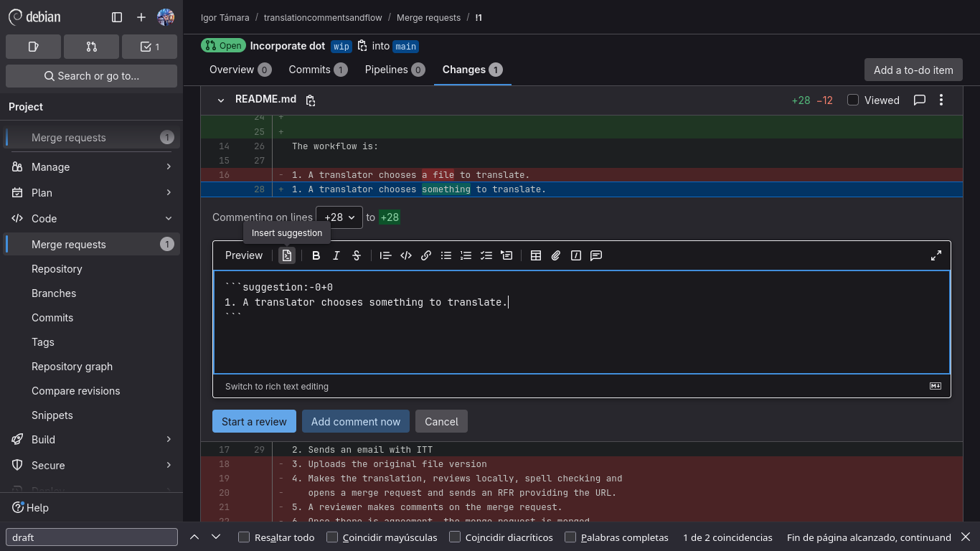Toggle the sidebar collapse icon
This screenshot has height=551, width=980.
[117, 17]
